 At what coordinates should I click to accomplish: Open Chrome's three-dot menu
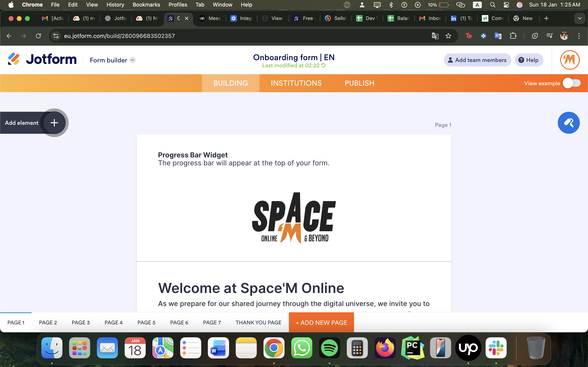tap(579, 36)
